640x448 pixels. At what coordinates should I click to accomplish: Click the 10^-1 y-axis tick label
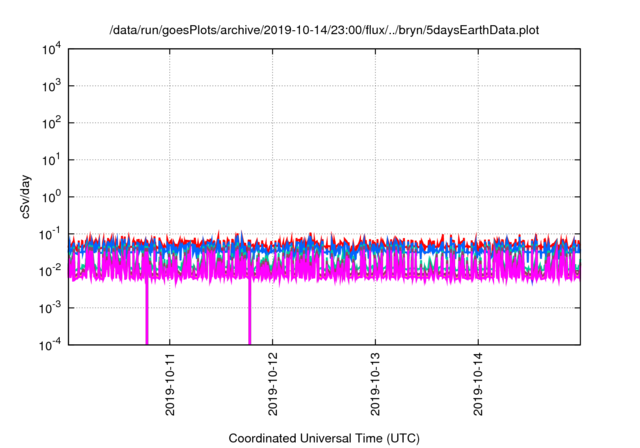click(x=50, y=235)
